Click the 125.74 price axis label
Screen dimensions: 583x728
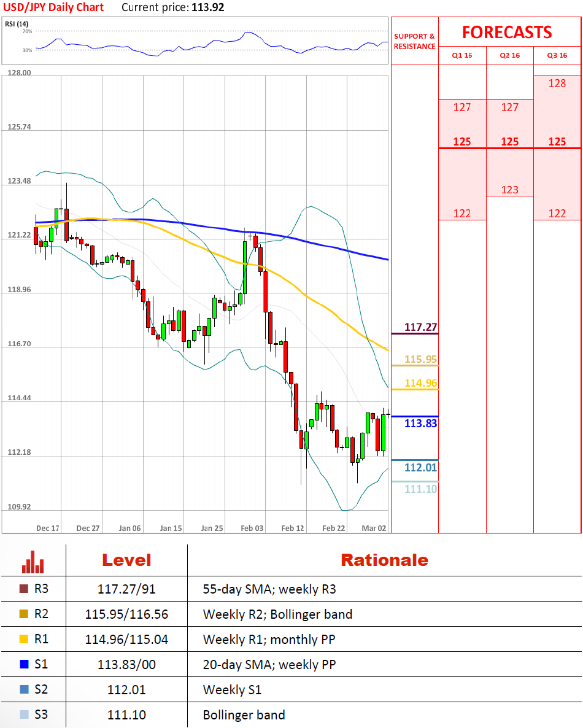tap(19, 126)
